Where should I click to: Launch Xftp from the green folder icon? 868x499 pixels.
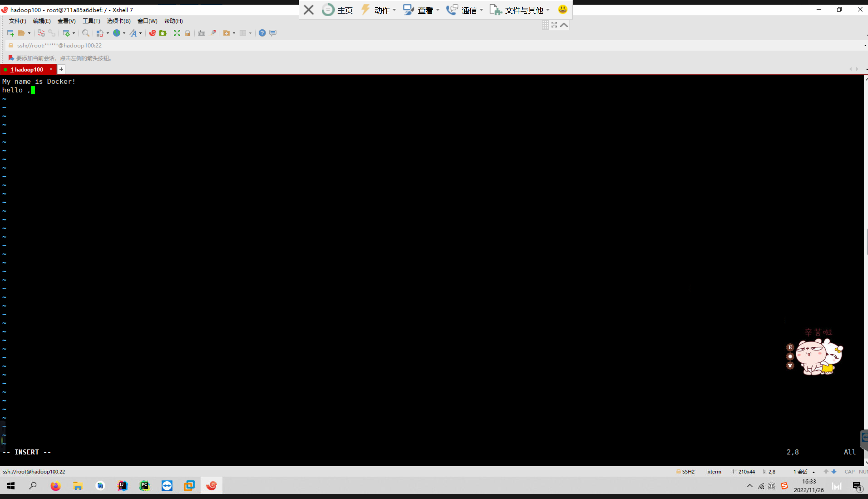163,33
